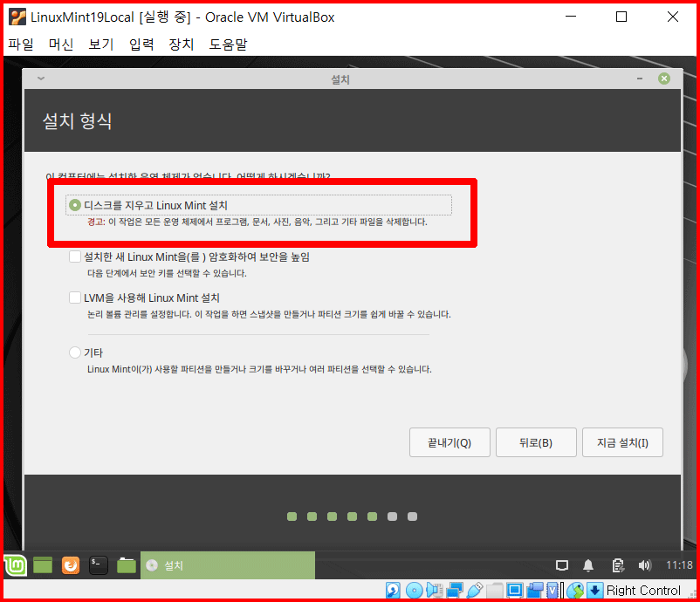Image resolution: width=700 pixels, height=602 pixels.
Task: Minimize the 설치 installer window
Action: 640,79
